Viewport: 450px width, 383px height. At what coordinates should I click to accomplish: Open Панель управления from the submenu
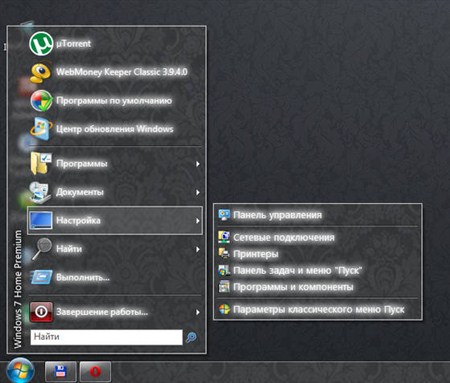[318, 215]
